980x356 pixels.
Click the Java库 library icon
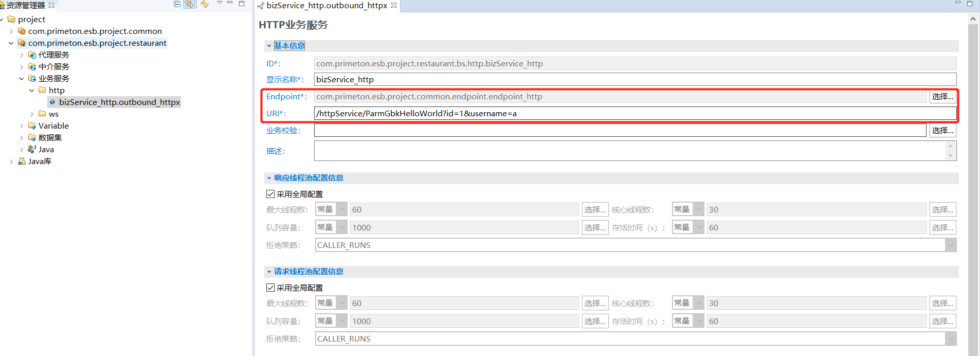pos(22,162)
